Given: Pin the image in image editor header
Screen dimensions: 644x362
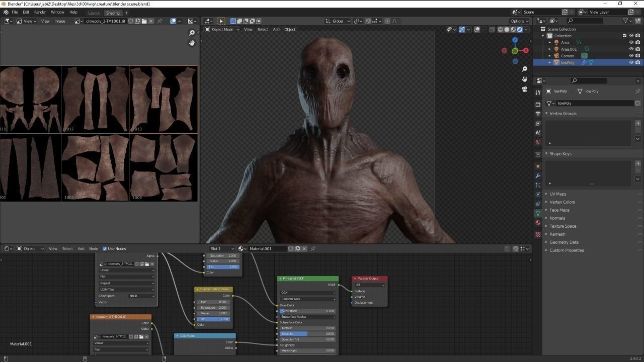Looking at the screenshot, I should point(159,21).
